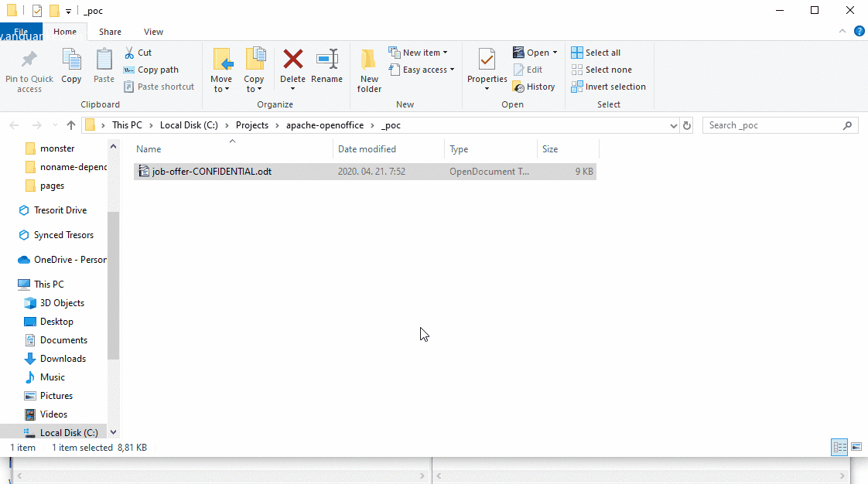Image resolution: width=868 pixels, height=484 pixels.
Task: Open the Move to menu
Action: pos(221,71)
